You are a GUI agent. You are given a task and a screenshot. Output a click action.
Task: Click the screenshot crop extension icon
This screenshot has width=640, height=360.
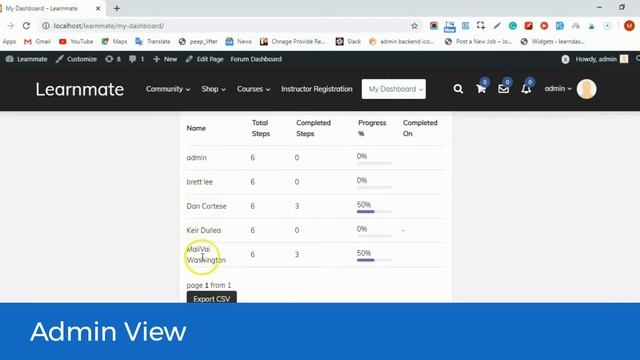481,26
